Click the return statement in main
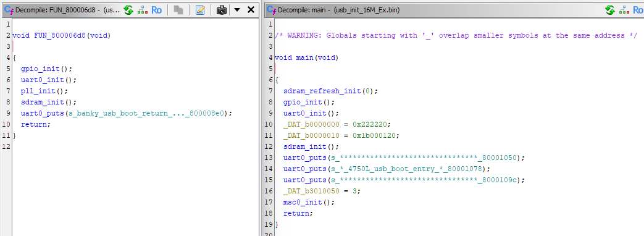The height and width of the screenshot is (236, 644). tap(298, 213)
